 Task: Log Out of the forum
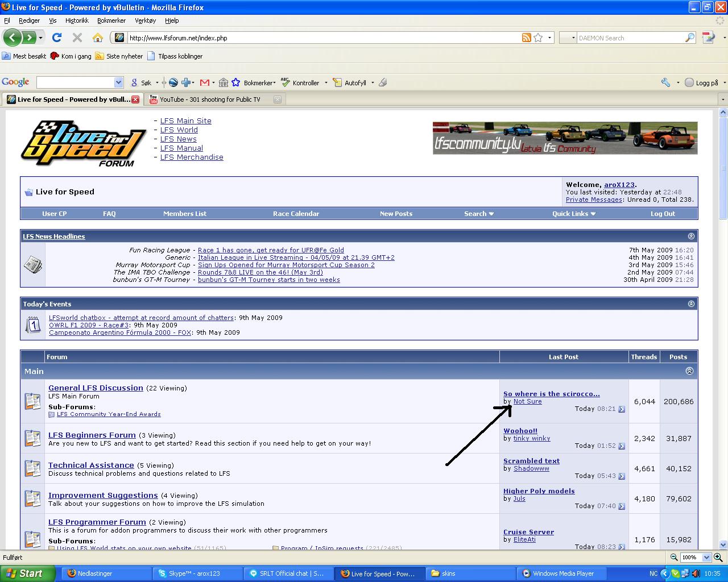663,214
